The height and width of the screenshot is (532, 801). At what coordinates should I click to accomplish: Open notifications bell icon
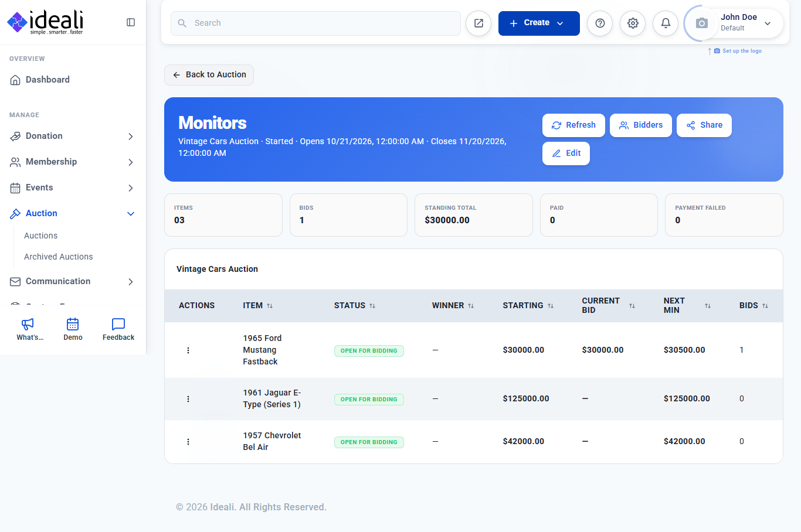[x=666, y=23]
